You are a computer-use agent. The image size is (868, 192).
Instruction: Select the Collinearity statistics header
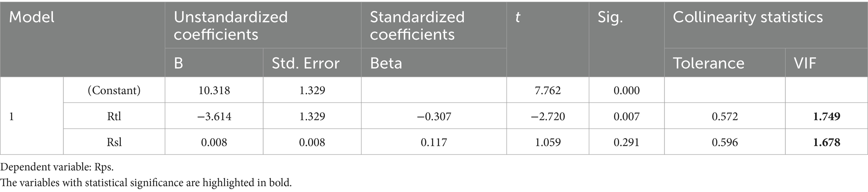(748, 17)
